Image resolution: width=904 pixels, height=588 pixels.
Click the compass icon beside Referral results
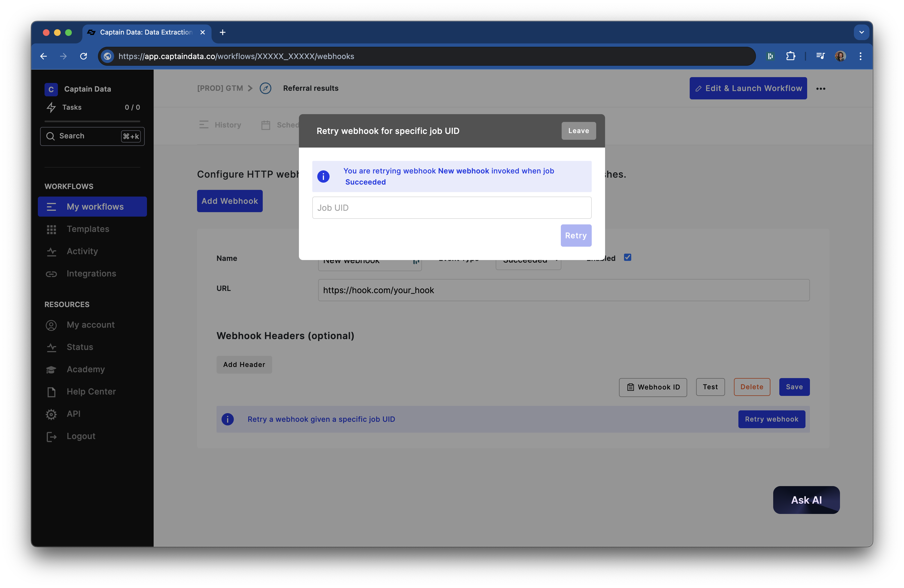(265, 88)
